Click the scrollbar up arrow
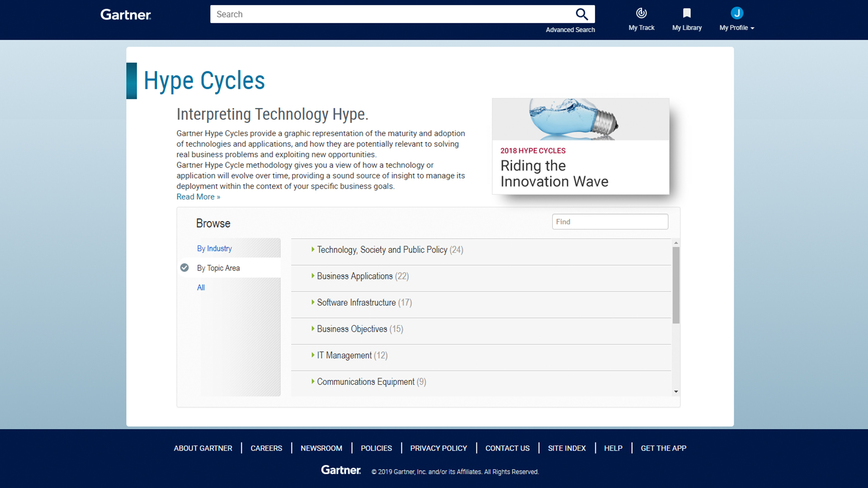Viewport: 868px width, 488px height. click(676, 243)
